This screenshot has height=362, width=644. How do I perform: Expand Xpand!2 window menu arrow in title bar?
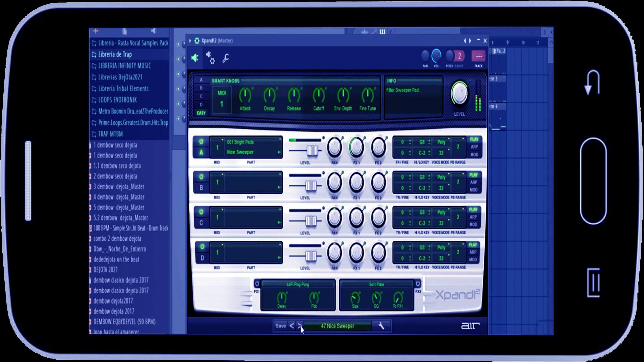[190, 41]
